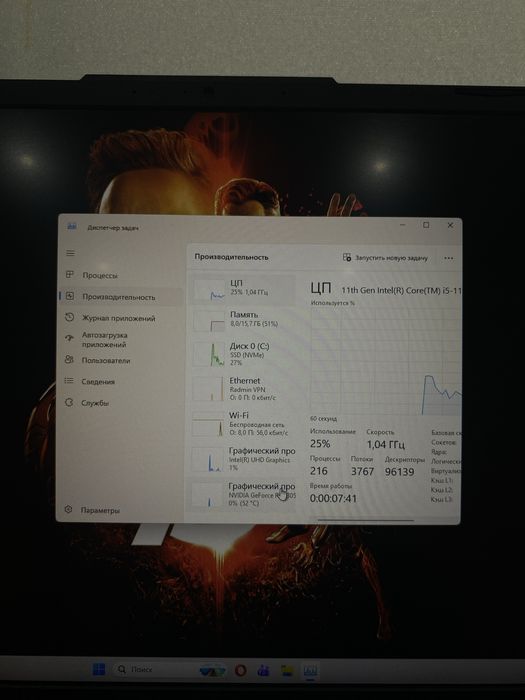Select the ЦП performance item
Image resolution: width=525 pixels, height=700 pixels.
pyautogui.click(x=244, y=289)
